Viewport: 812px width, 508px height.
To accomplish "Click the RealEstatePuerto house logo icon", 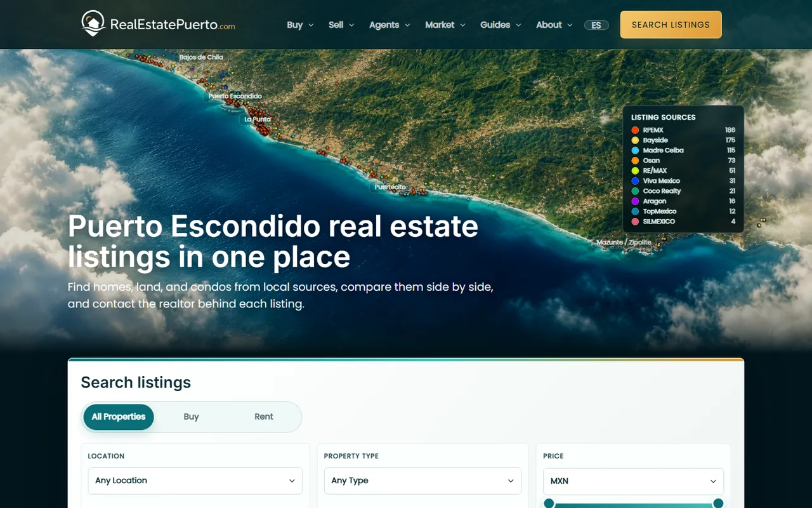I will tap(93, 23).
